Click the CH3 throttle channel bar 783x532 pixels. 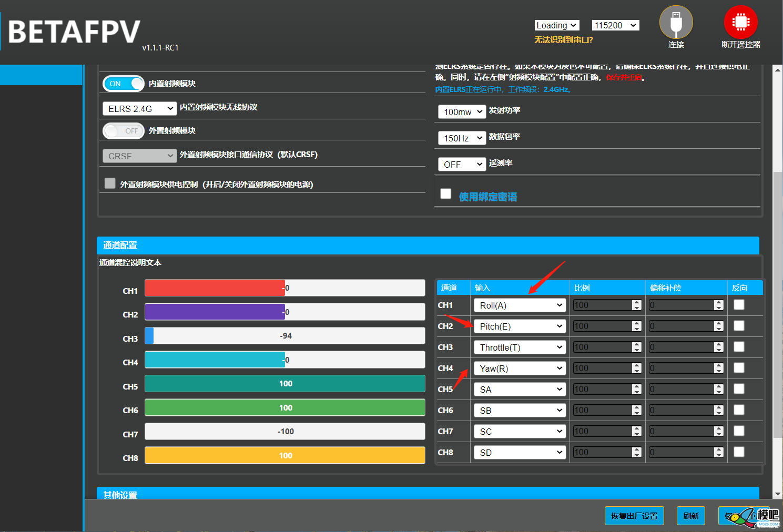pyautogui.click(x=285, y=335)
